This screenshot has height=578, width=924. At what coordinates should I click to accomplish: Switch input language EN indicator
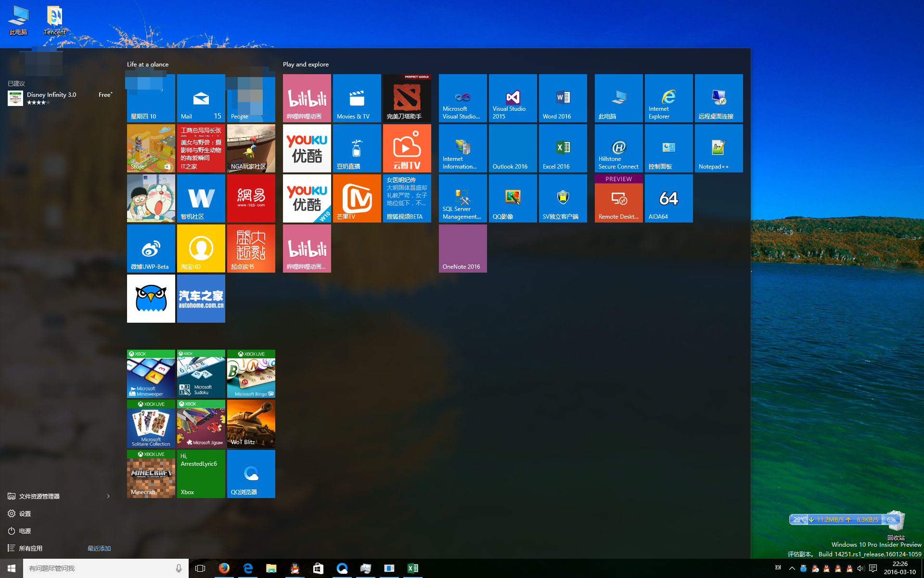[x=778, y=568]
